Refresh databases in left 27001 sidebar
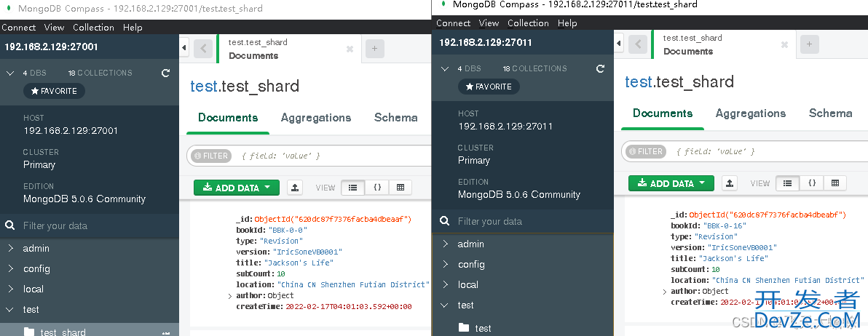 point(165,73)
